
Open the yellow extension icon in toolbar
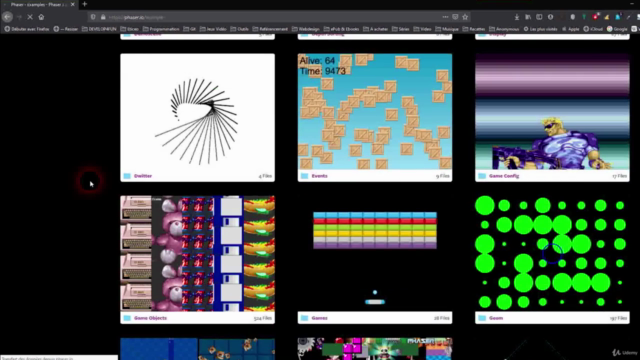607,17
